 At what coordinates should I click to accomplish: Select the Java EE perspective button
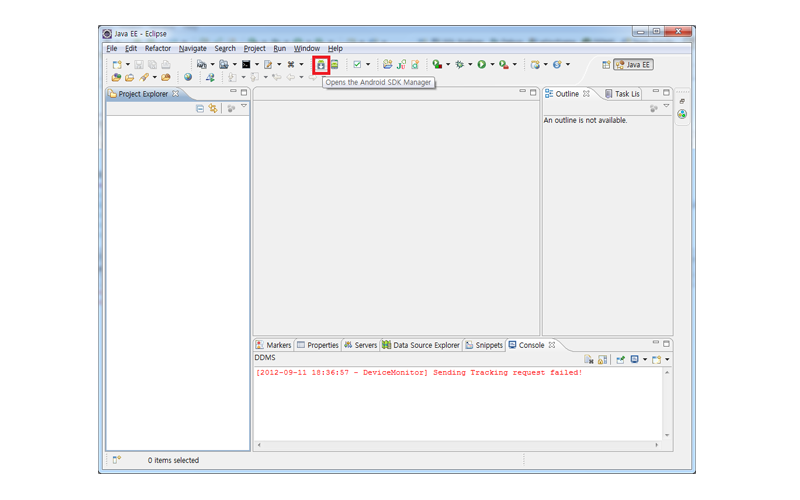pos(633,65)
